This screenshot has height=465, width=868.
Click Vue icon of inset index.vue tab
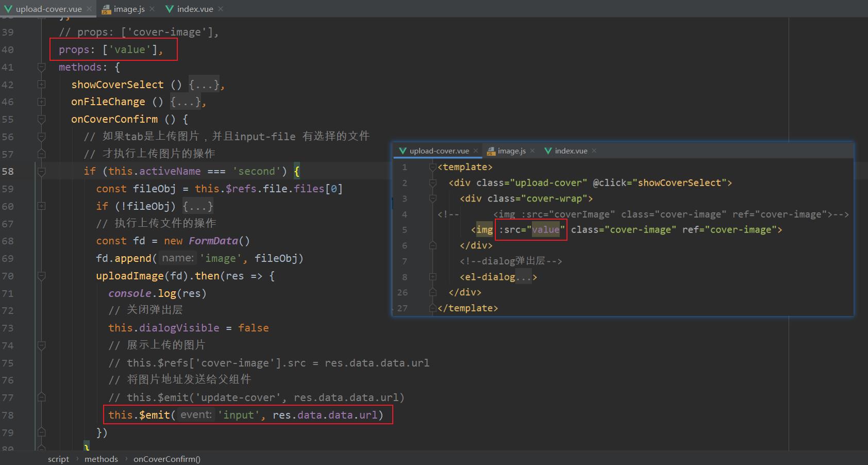coord(548,151)
